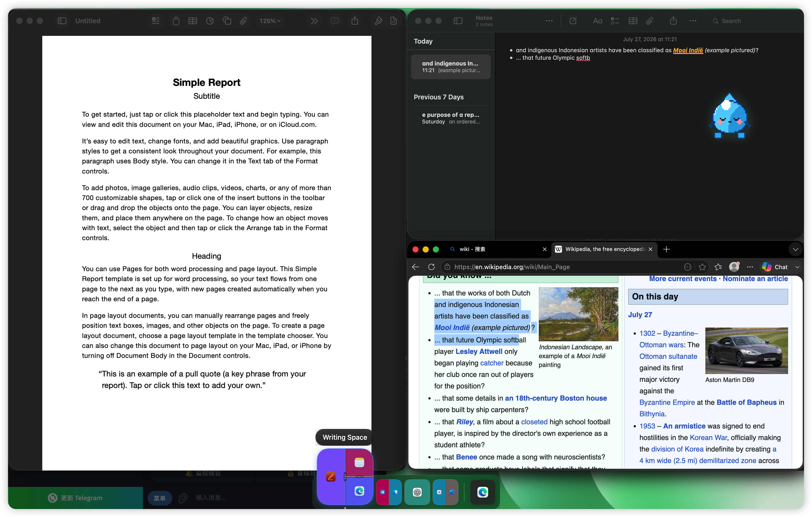
Task: Go back in the Edge browser
Action: point(416,267)
